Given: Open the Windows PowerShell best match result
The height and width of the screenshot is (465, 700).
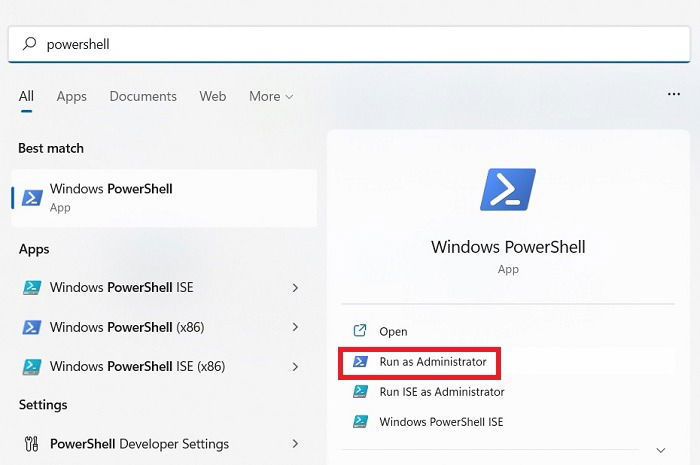Looking at the screenshot, I should [164, 198].
